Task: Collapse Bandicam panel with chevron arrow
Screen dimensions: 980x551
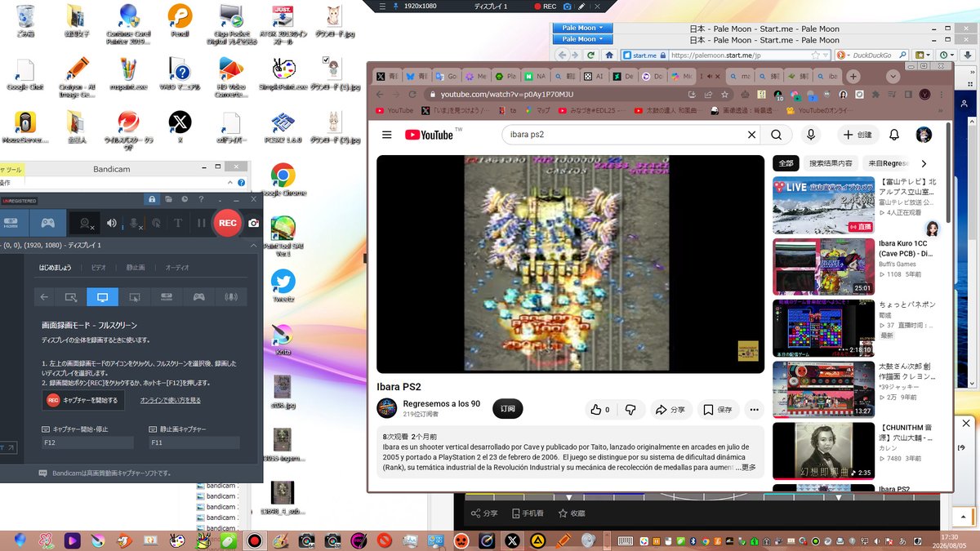Action: click(254, 245)
